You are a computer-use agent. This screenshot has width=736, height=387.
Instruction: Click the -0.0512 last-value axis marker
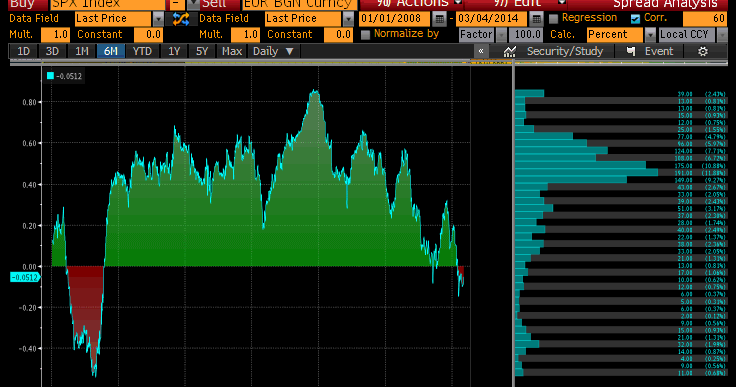click(24, 278)
